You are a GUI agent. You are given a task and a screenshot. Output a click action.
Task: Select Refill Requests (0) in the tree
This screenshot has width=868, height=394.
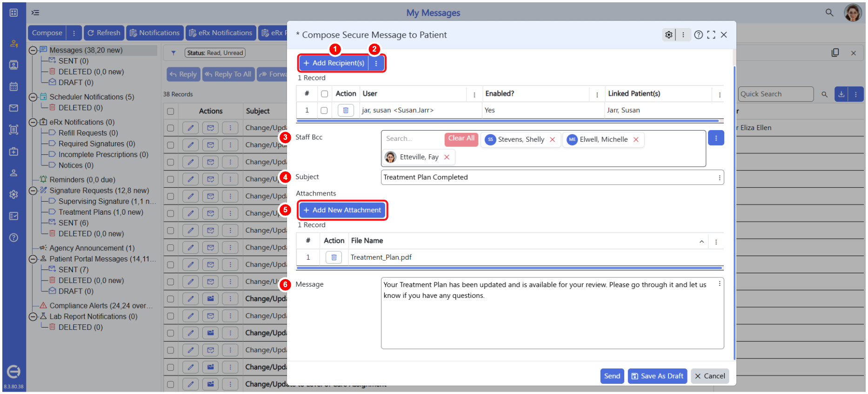coord(88,133)
